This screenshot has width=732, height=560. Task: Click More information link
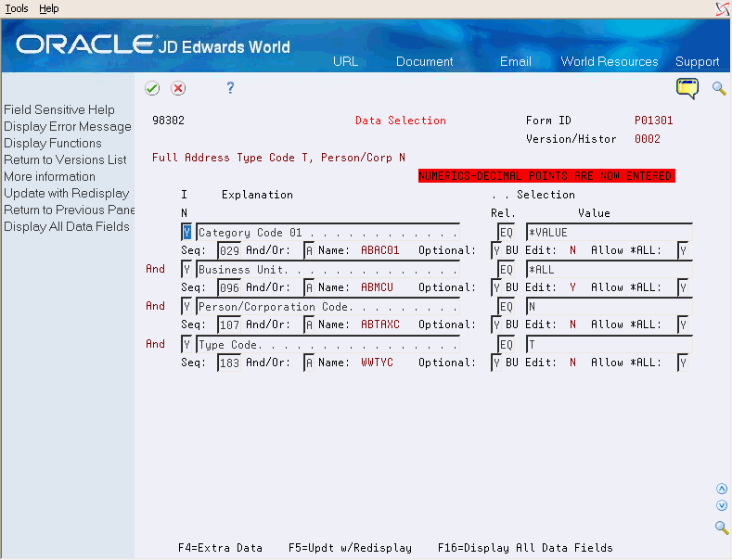tap(49, 177)
